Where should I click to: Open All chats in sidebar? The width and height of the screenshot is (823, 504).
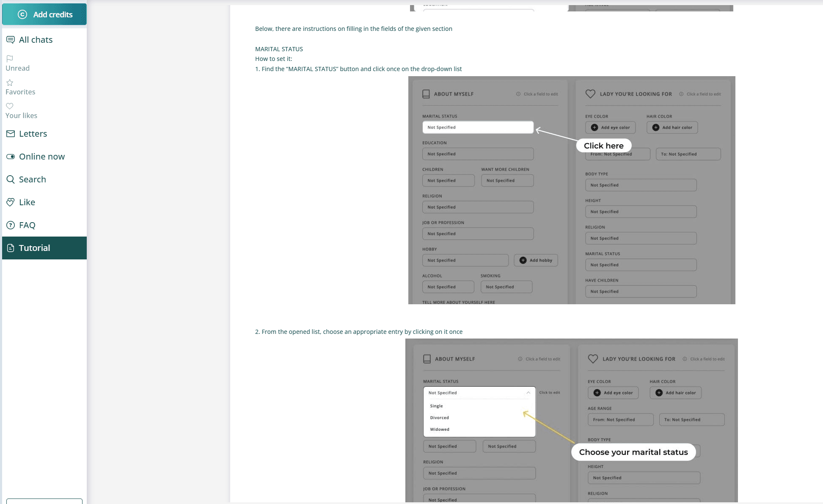click(x=44, y=40)
